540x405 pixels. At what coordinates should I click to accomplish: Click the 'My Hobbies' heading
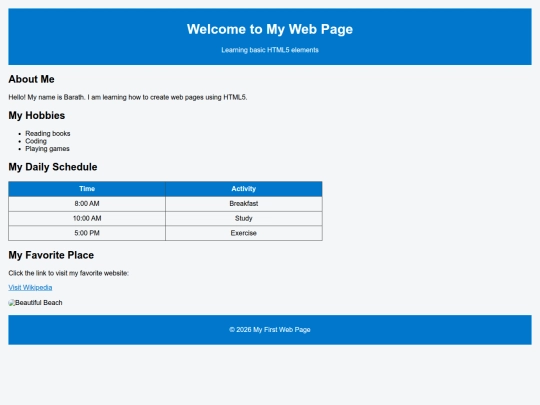(37, 115)
